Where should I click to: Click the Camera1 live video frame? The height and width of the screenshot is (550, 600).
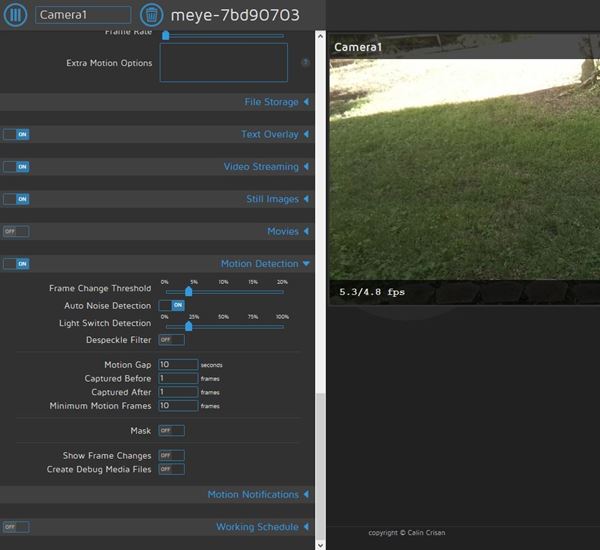point(464,169)
